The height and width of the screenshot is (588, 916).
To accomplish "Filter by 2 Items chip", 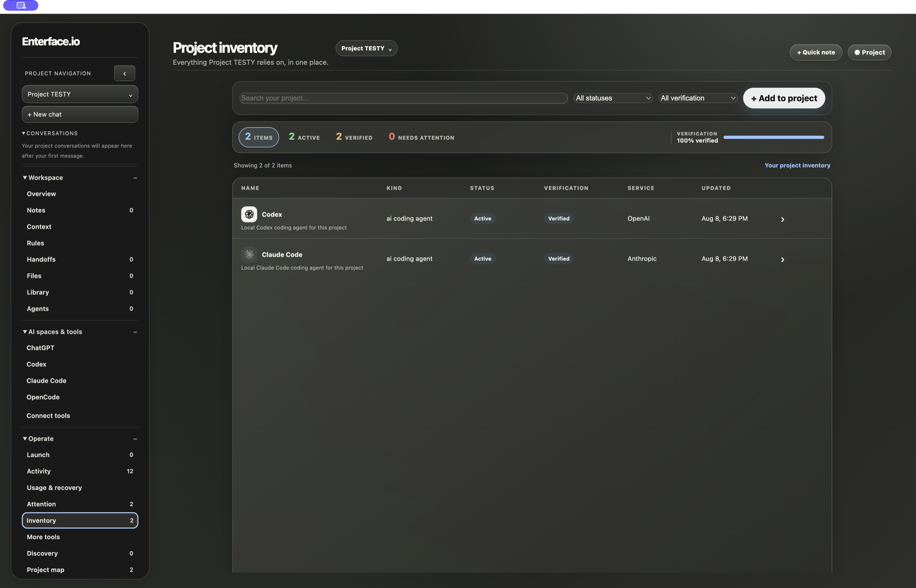I will point(259,137).
